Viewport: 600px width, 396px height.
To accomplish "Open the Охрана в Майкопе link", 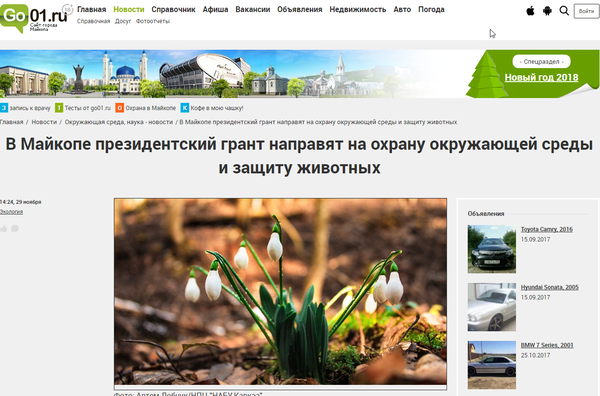I will [x=151, y=108].
